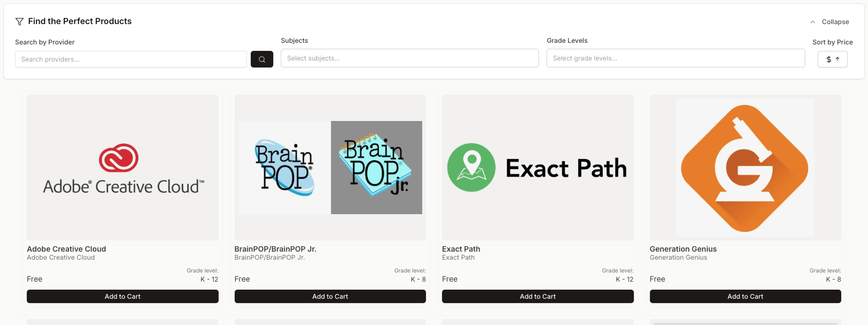
Task: Open the Select grade levels dropdown
Action: (x=675, y=58)
